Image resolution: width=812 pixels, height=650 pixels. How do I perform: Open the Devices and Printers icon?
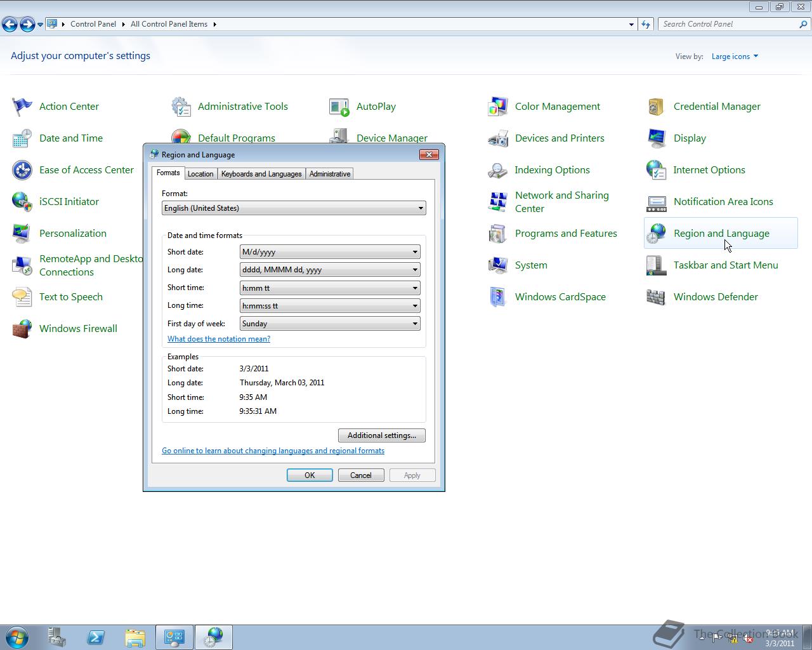498,138
